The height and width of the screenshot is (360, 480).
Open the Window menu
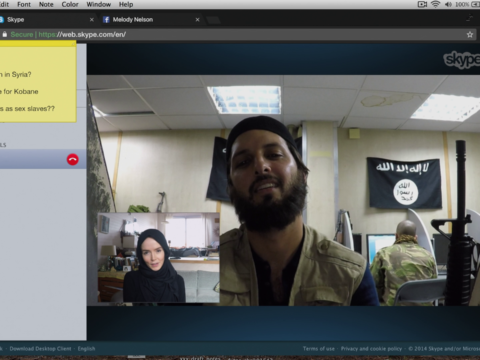[99, 4]
